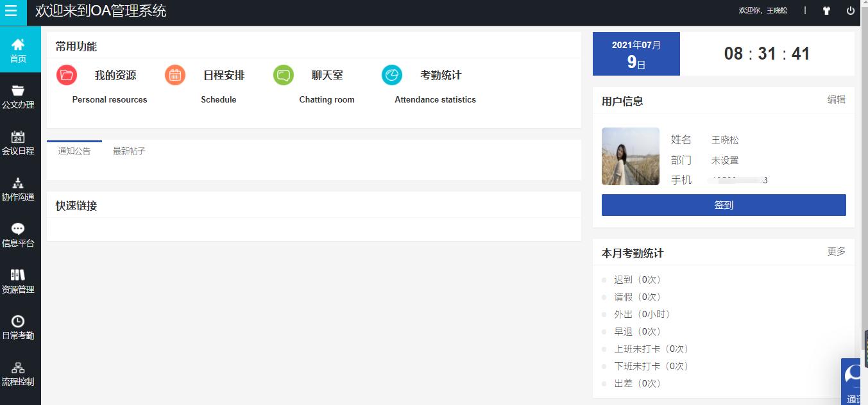Click 编辑 link in 用户信息
This screenshot has height=405, width=868.
coord(836,99)
